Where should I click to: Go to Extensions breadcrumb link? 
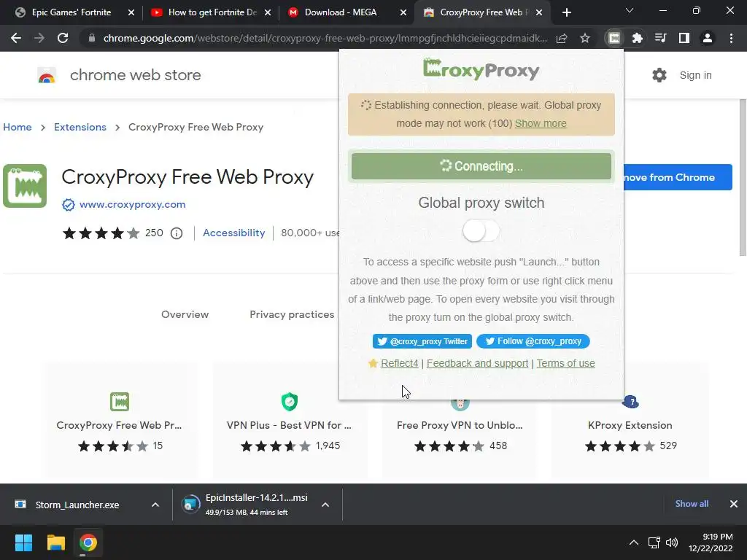pyautogui.click(x=80, y=127)
